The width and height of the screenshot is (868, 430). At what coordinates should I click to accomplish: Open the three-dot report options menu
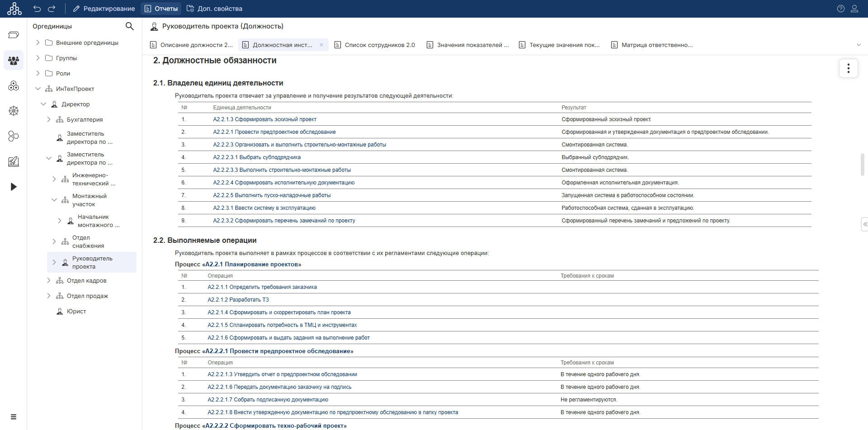(x=848, y=68)
